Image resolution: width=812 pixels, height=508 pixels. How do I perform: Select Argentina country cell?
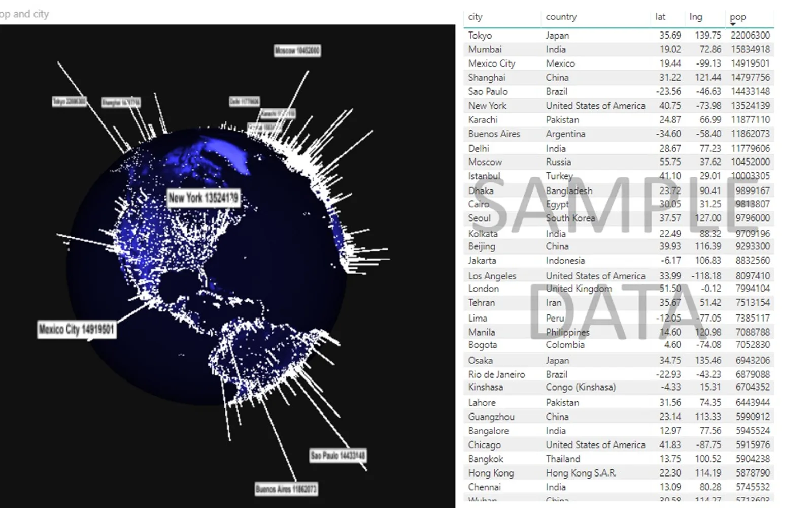coord(565,134)
